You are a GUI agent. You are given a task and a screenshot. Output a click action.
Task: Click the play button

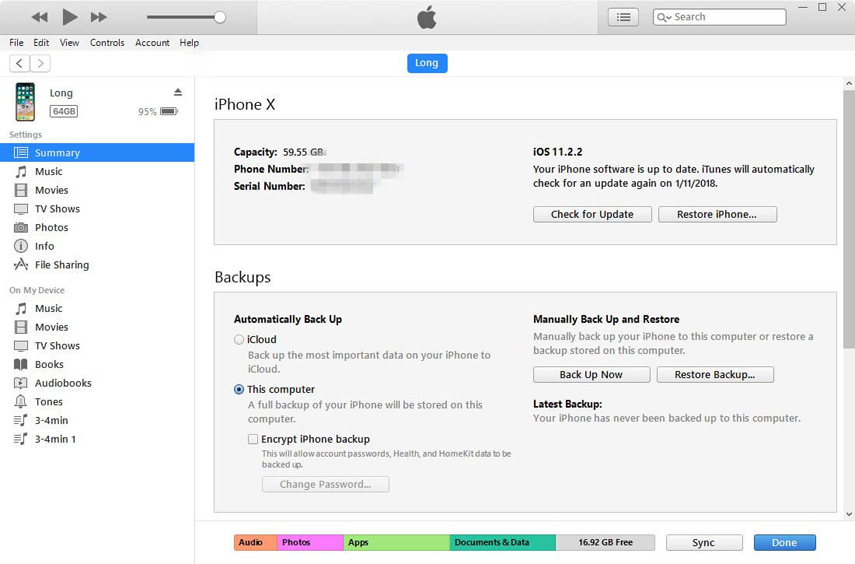coord(69,17)
